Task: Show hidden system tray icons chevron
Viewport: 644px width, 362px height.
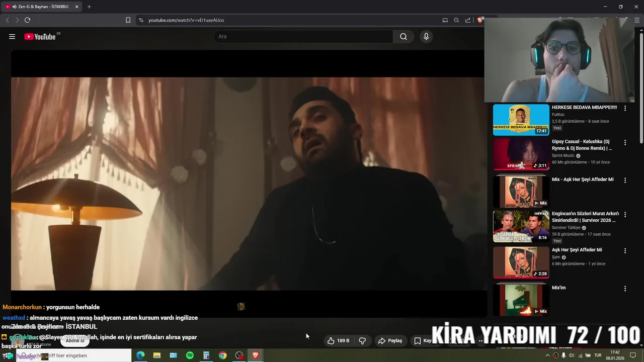Action: tap(547, 355)
